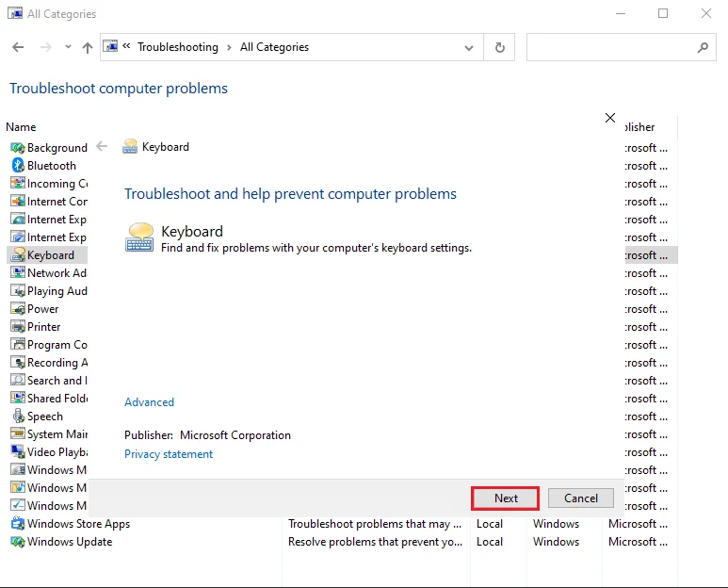Click the Troubleshooting breadcrumb
Image resolution: width=728 pixels, height=588 pixels.
point(178,47)
